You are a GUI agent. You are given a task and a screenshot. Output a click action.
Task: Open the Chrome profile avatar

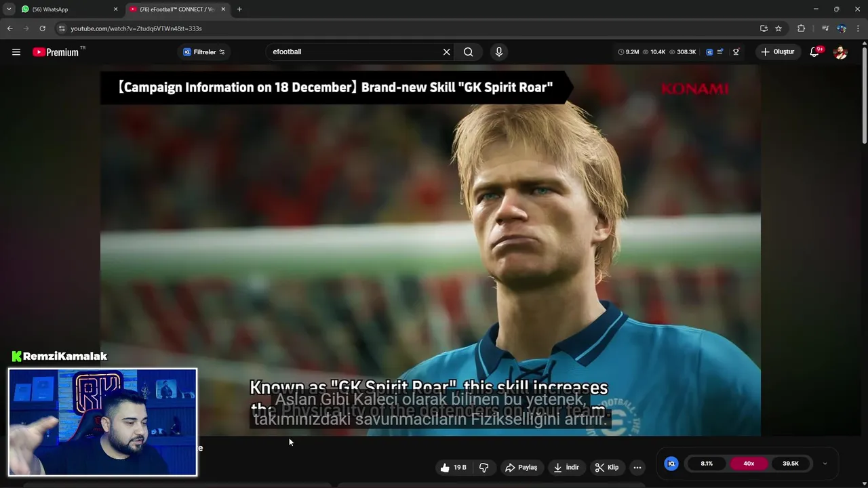click(x=842, y=28)
